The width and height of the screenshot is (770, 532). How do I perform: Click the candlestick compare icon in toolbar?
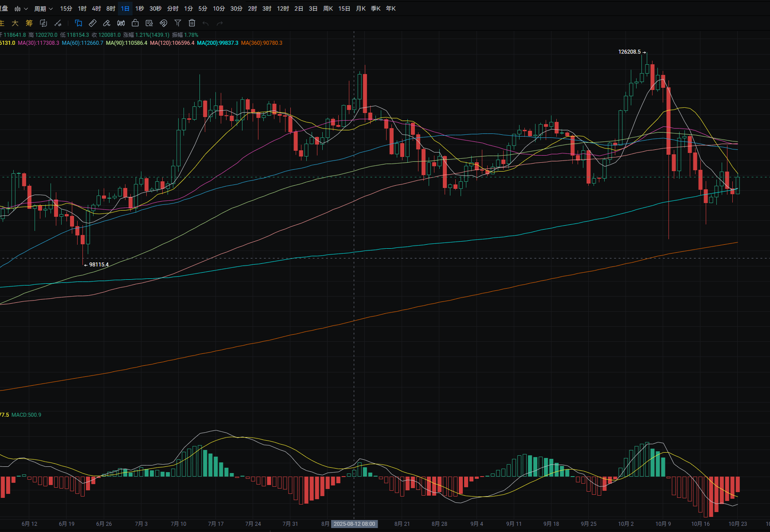tap(121, 23)
